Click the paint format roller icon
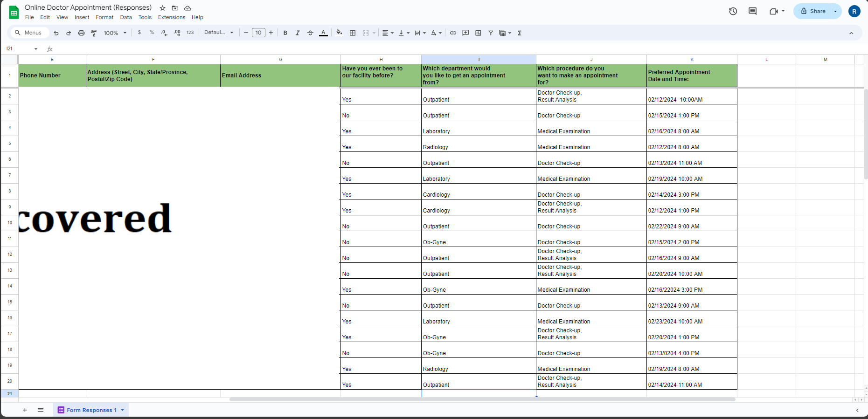The width and height of the screenshot is (868, 419). 94,33
